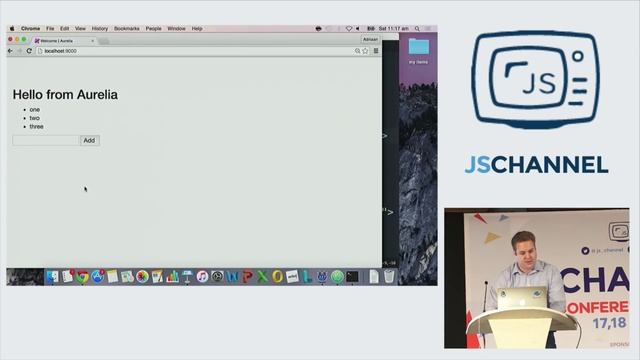Open a new tab next to Aurelia tab
Screen dimensions: 640x360
[x=104, y=41]
